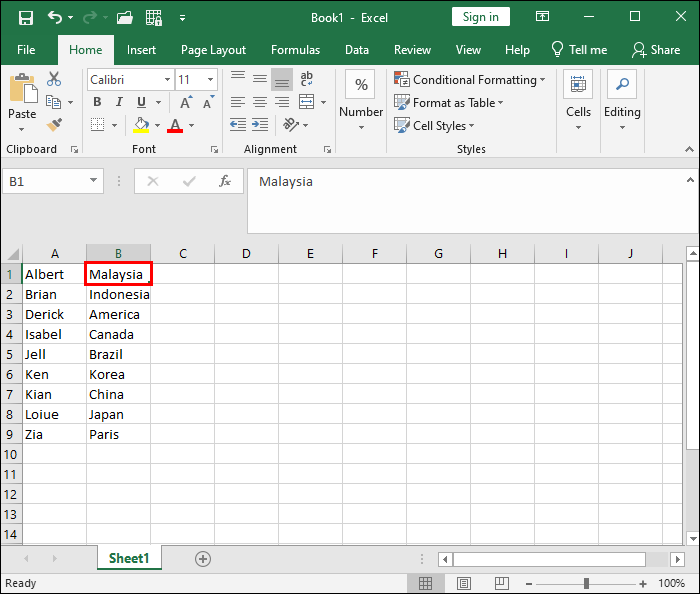Switch to Page Layout view in status bar
This screenshot has height=594, width=700.
(463, 583)
